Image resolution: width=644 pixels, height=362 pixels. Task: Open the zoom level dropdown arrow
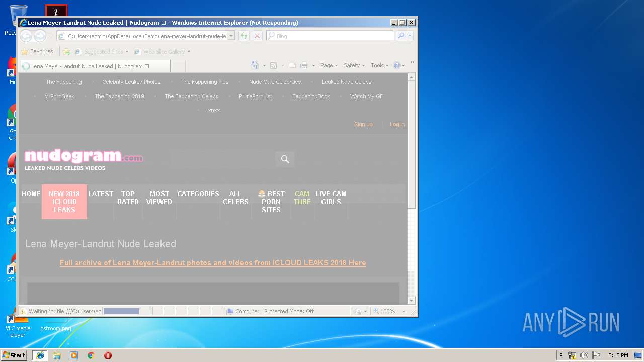[x=404, y=311]
